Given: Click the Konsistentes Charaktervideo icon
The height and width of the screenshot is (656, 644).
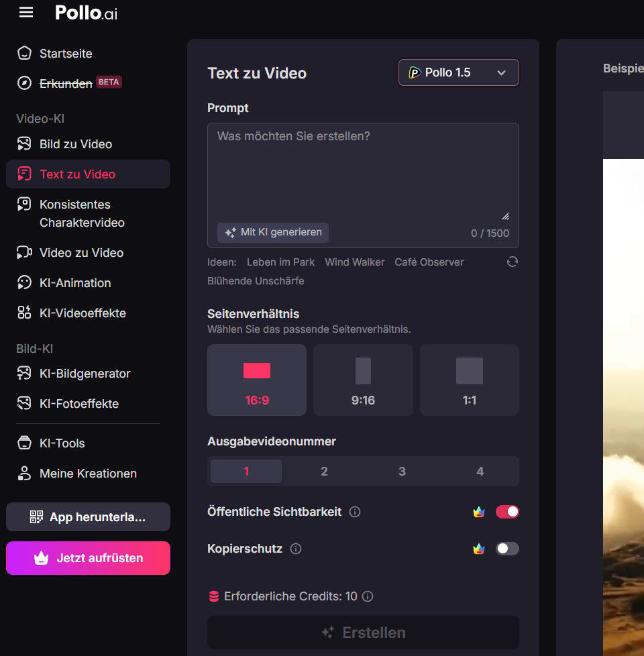Looking at the screenshot, I should 24,204.
